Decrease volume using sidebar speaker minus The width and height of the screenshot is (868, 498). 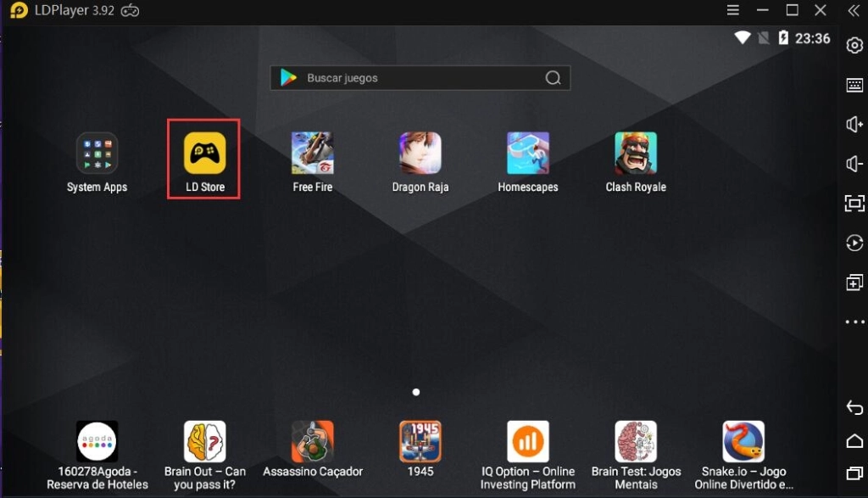(854, 164)
